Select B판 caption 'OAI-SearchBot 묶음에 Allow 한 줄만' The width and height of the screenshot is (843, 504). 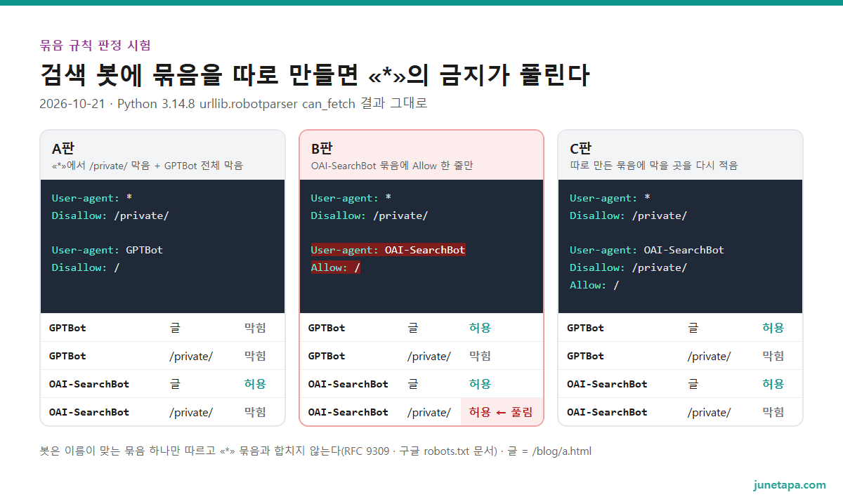click(391, 166)
